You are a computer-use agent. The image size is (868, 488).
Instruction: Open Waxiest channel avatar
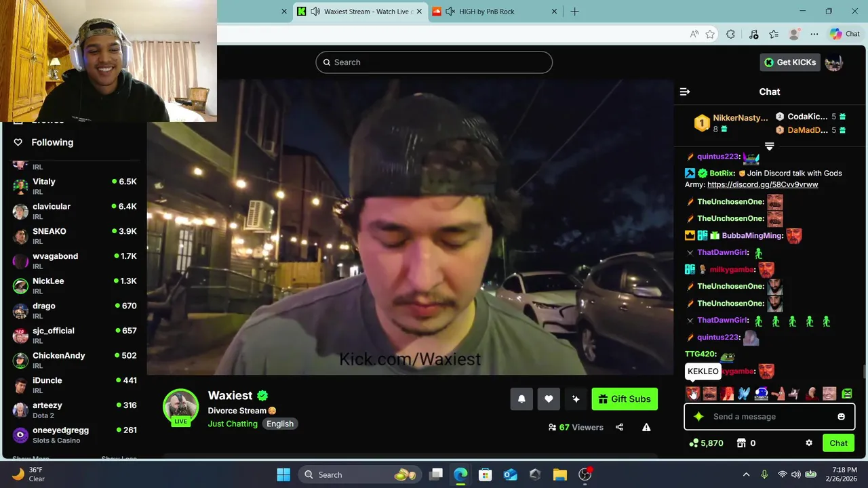(x=180, y=407)
